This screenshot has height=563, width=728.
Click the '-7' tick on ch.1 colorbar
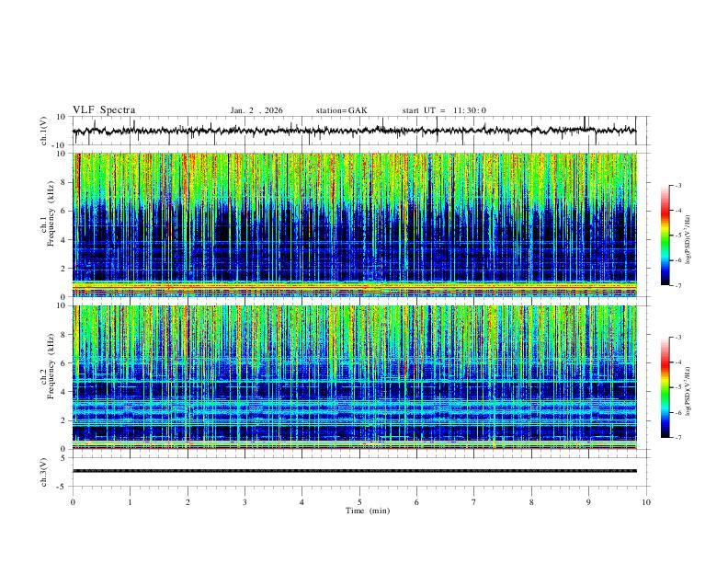677,286
